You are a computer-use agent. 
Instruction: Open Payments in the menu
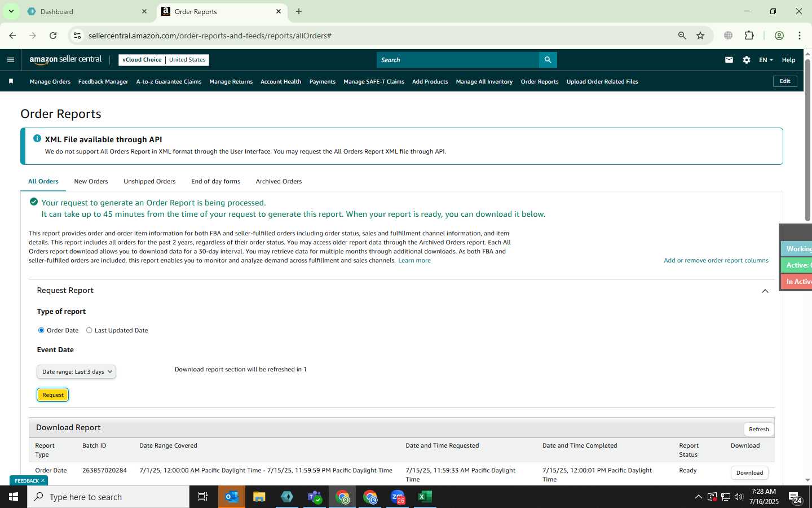tap(323, 81)
